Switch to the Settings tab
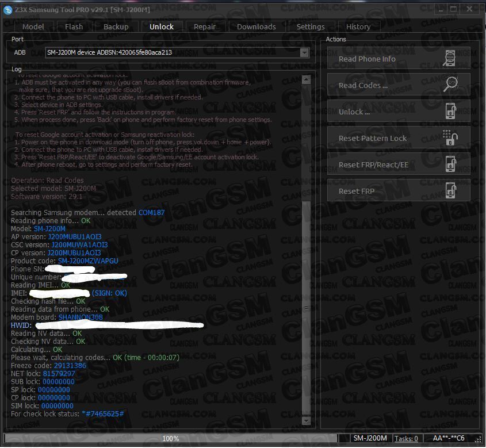The height and width of the screenshot is (448, 486). tap(311, 26)
